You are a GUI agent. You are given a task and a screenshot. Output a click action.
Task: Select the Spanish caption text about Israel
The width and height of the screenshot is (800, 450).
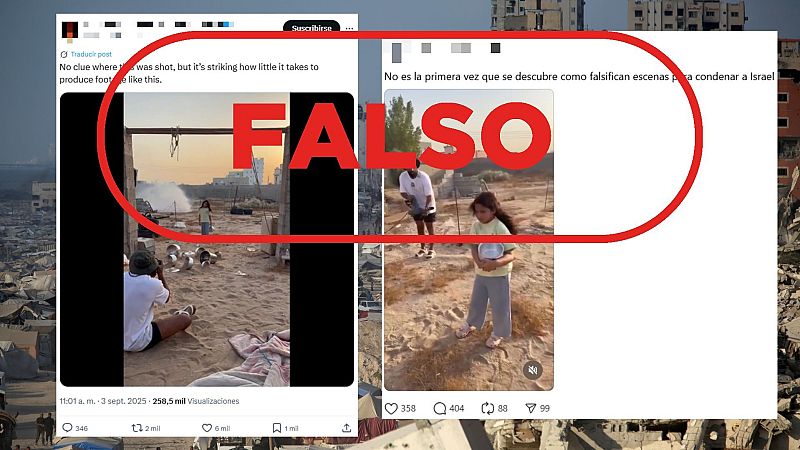pyautogui.click(x=579, y=77)
